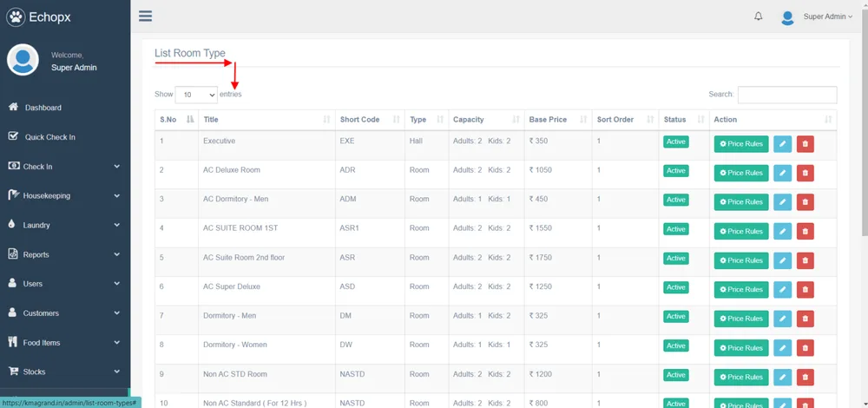The height and width of the screenshot is (408, 868).
Task: Open Price Rules for Non AC STD Room
Action: [741, 377]
